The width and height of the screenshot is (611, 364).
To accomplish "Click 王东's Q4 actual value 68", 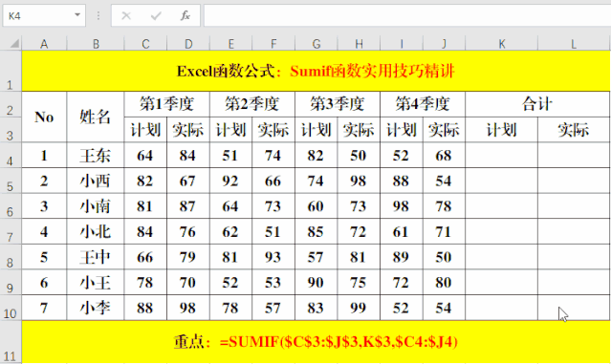I will [x=444, y=155].
